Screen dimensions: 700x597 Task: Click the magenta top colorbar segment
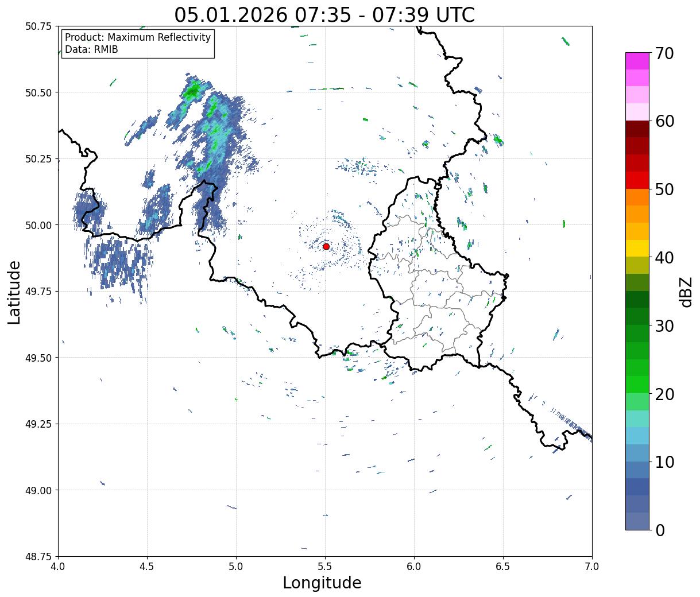pyautogui.click(x=637, y=61)
